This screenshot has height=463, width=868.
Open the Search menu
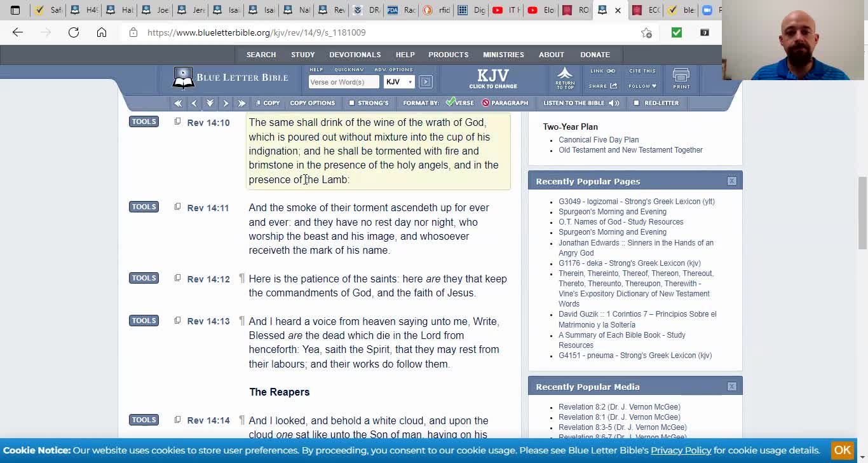click(261, 55)
